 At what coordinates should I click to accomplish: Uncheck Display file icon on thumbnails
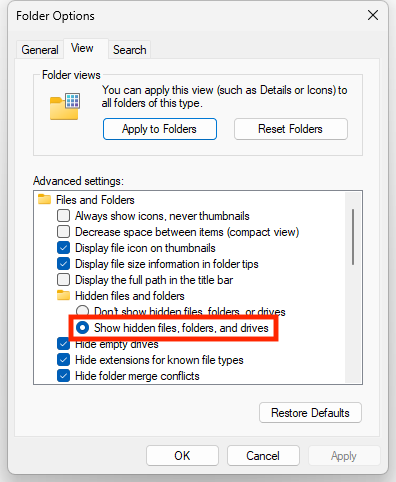(x=63, y=248)
